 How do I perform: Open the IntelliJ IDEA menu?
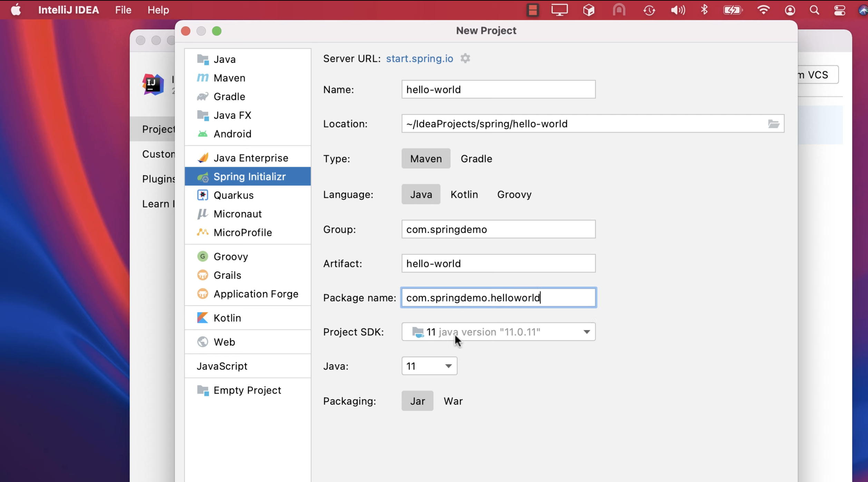point(68,10)
